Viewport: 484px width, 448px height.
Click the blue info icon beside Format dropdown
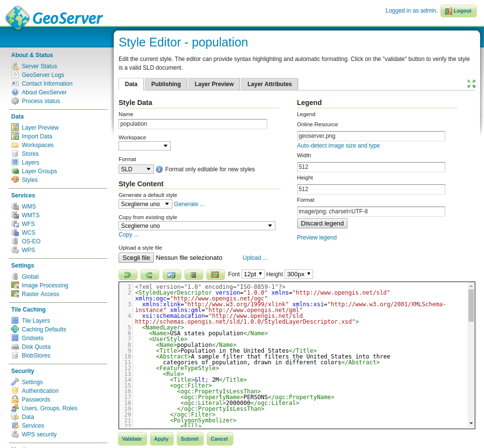pyautogui.click(x=159, y=169)
